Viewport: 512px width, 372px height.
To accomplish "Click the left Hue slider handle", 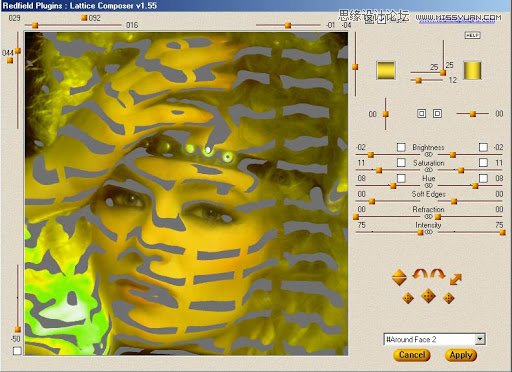I will click(393, 186).
